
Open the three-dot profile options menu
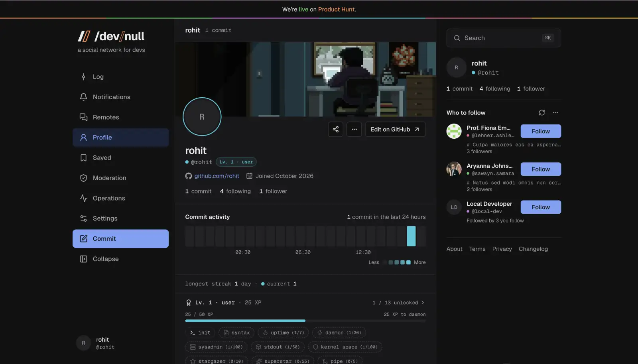[354, 129]
